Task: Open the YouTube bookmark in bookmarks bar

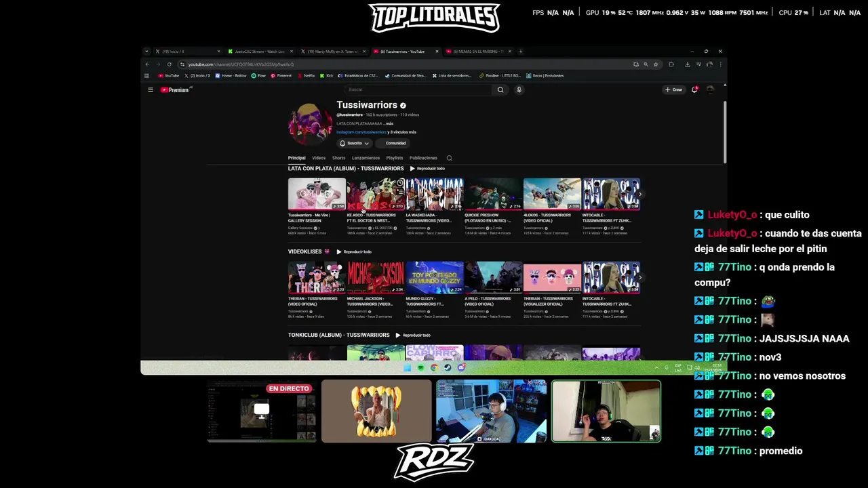Action: point(169,76)
